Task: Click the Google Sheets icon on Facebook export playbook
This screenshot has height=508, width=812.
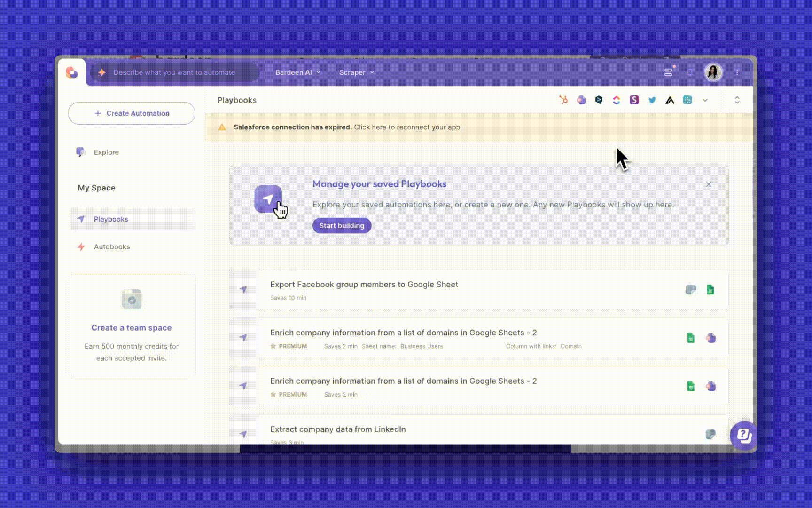Action: coord(710,290)
